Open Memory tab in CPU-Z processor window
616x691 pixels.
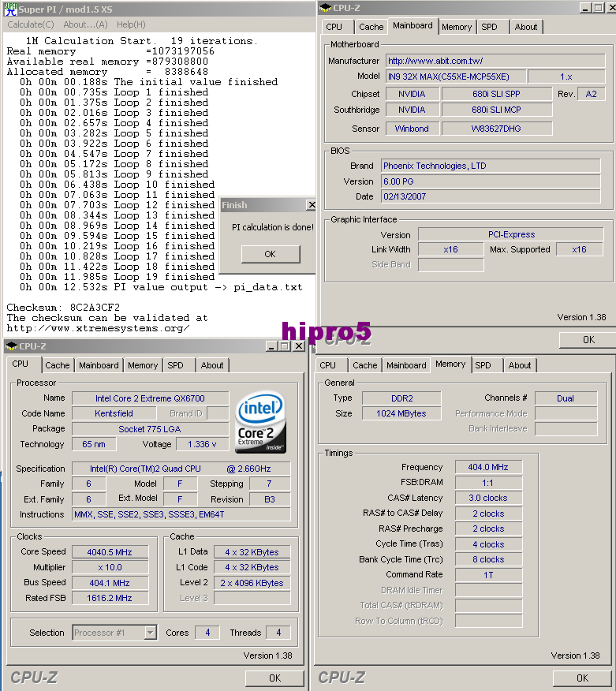point(143,365)
